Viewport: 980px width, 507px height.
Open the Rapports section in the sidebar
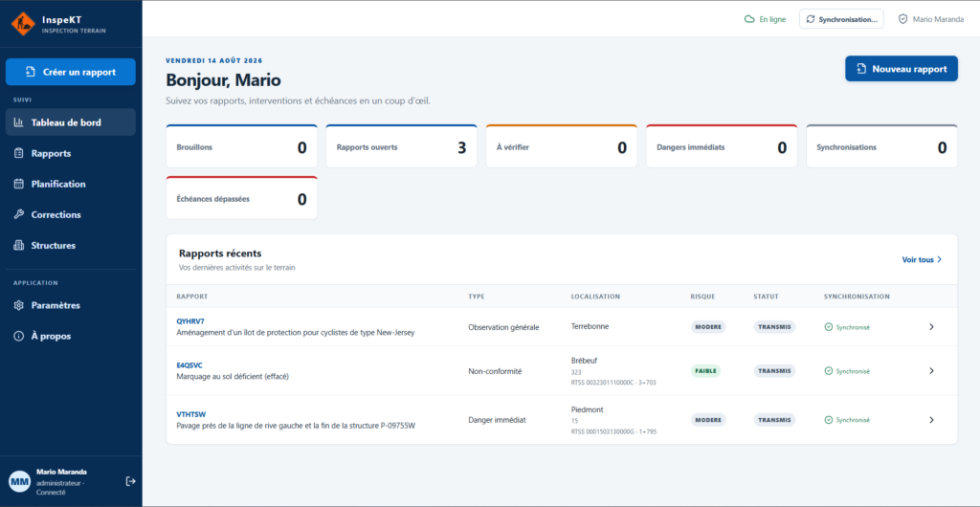(71, 153)
